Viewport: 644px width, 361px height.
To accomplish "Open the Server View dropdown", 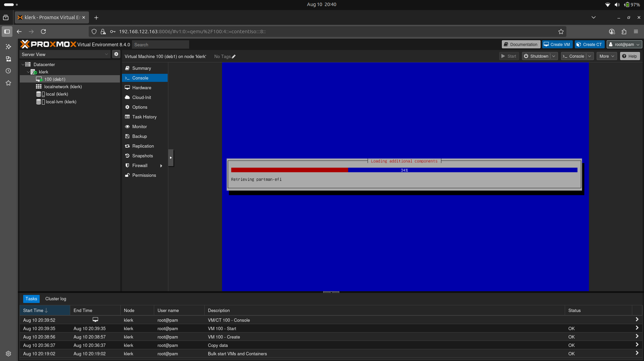I will (65, 54).
